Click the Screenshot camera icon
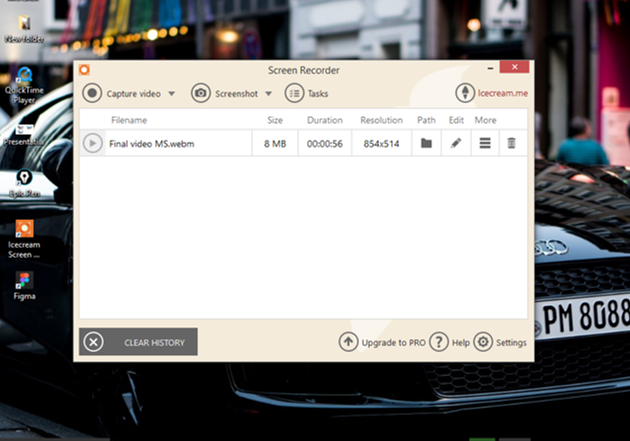Viewport: 630px width, 441px height. pyautogui.click(x=201, y=93)
